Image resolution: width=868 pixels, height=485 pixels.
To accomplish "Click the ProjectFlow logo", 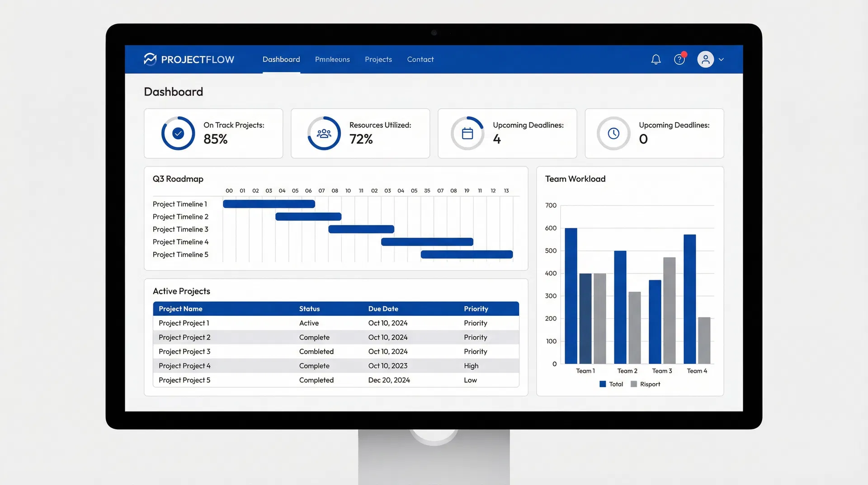I will pos(189,59).
